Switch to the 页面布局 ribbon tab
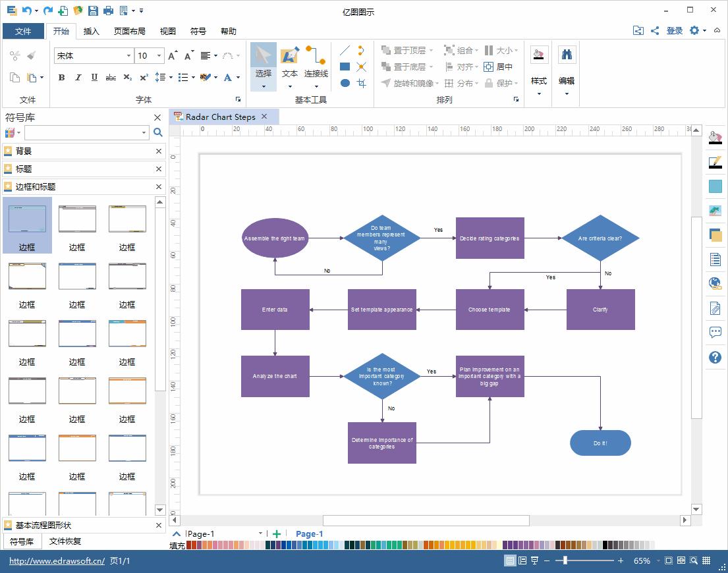The height and width of the screenshot is (573, 728). 129,31
